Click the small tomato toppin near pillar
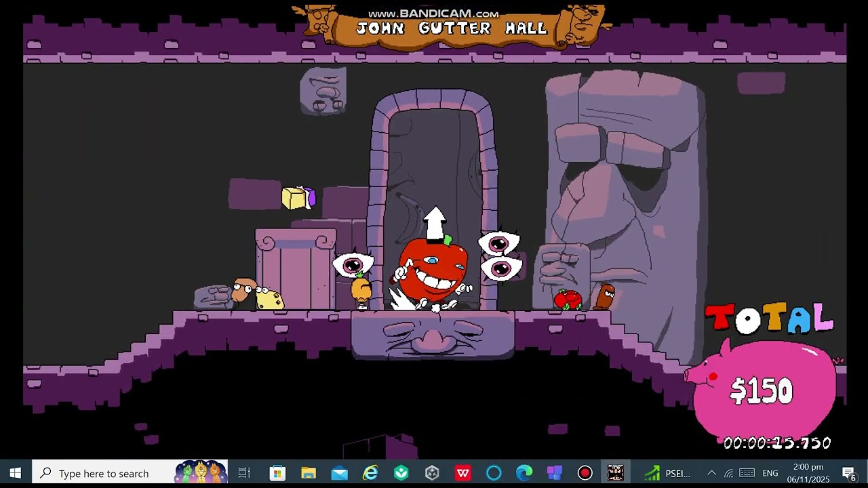 coord(568,299)
